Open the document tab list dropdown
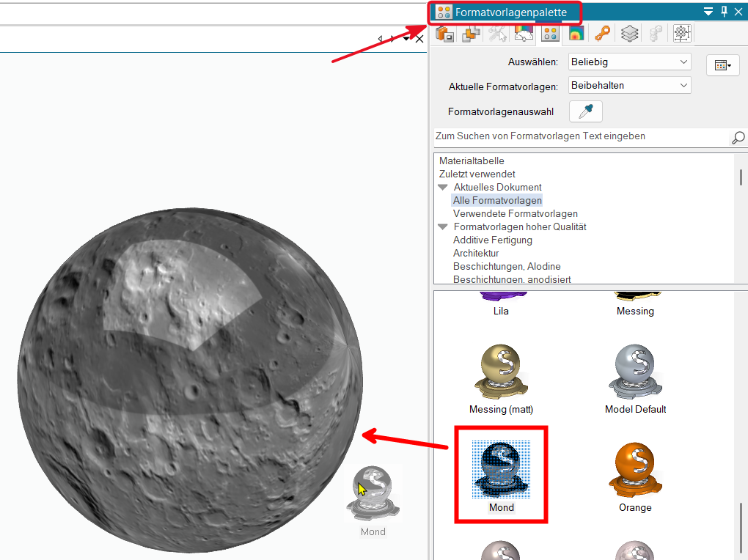Screen dimensions: 748x560 406,39
